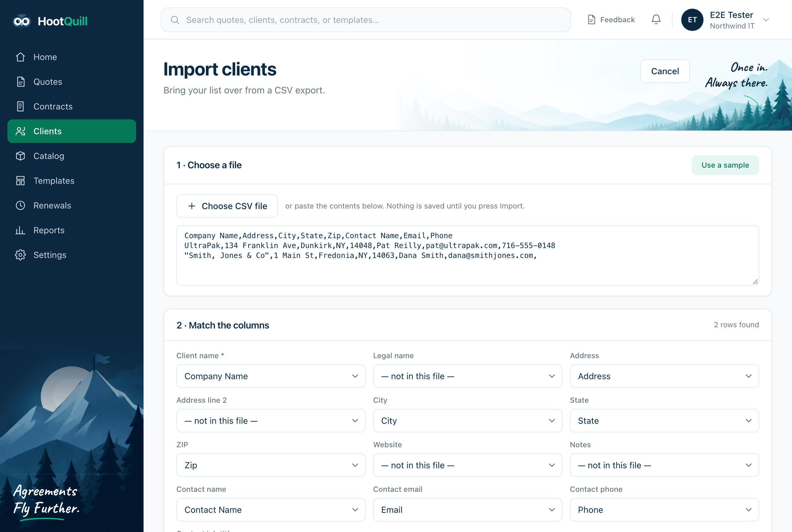The height and width of the screenshot is (532, 792).
Task: Open notifications bell
Action: (656, 20)
